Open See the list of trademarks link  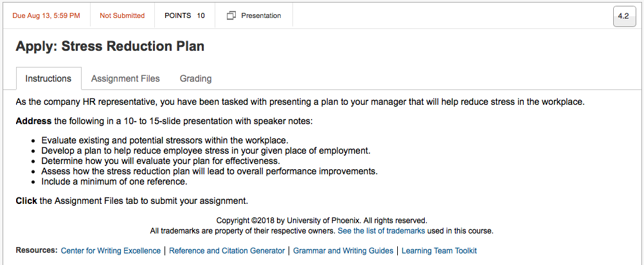[381, 231]
